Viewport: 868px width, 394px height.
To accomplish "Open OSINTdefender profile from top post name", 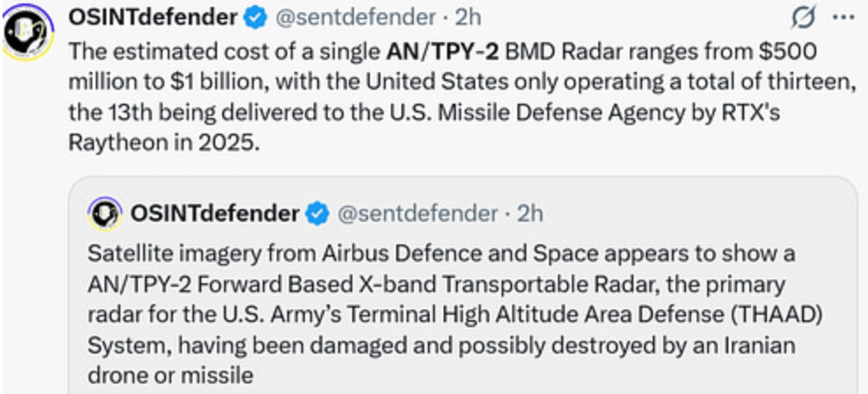I will click(x=152, y=18).
